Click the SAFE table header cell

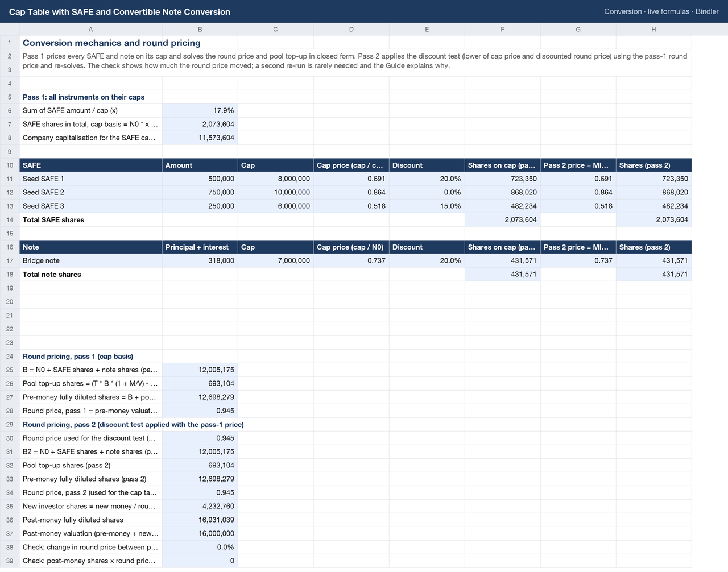point(91,165)
